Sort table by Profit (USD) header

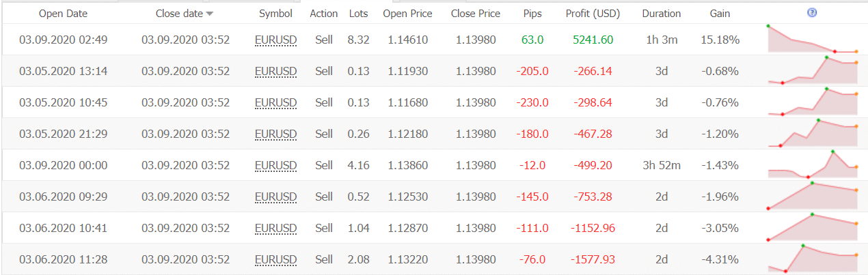tap(593, 14)
